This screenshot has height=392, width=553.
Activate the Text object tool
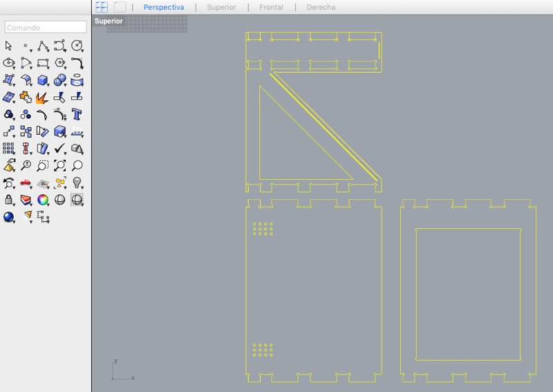(77, 114)
